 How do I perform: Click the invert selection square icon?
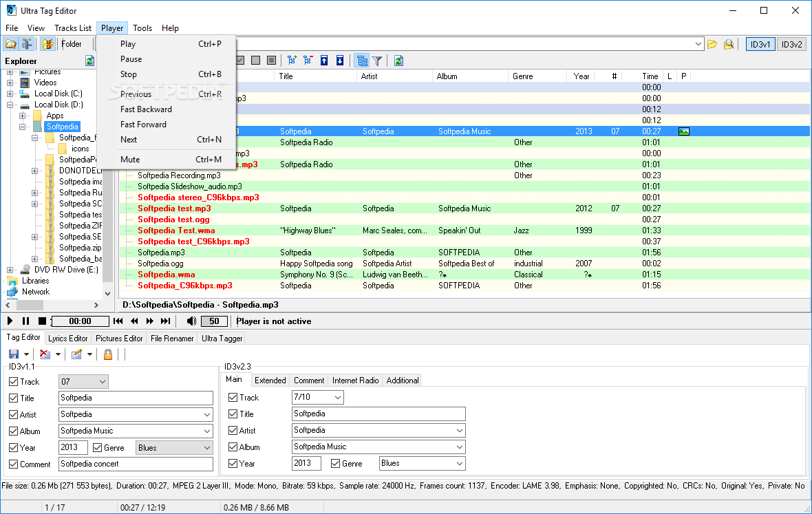[x=271, y=61]
